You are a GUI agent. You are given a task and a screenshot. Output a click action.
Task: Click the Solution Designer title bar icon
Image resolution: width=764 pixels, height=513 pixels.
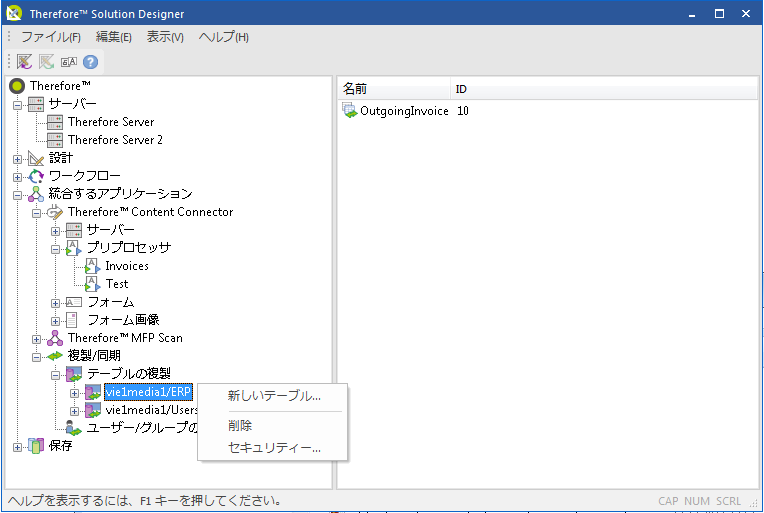[14, 13]
